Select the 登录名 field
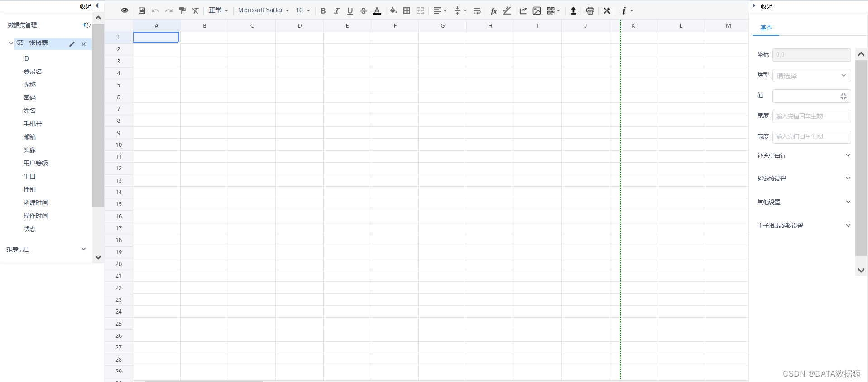This screenshot has width=868, height=382. 33,72
